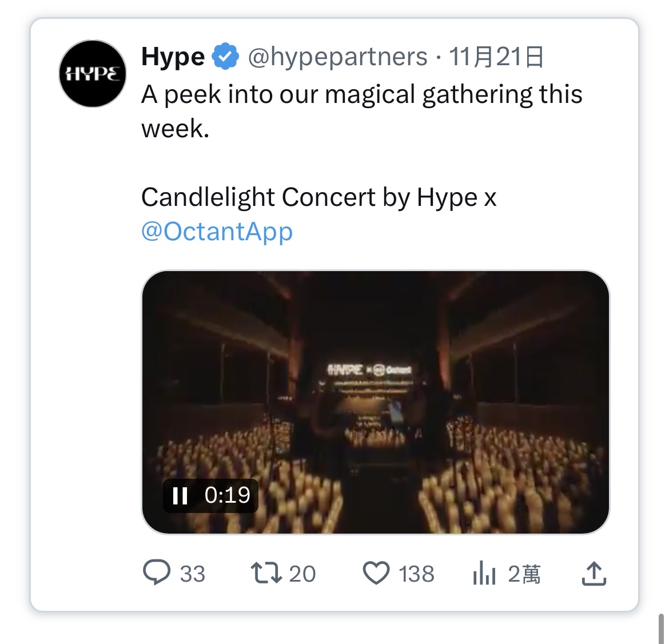Open the Hype profile avatar
Viewport: 669px width, 644px height.
click(92, 74)
